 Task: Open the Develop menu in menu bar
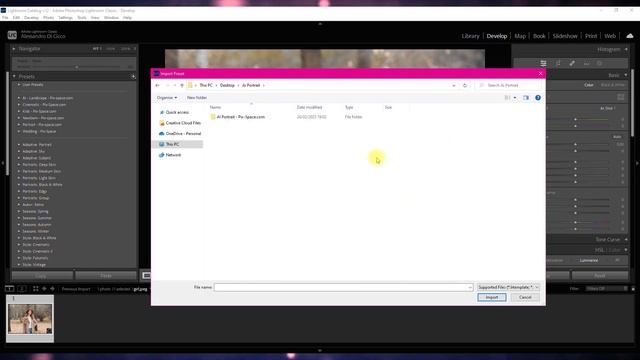click(31, 18)
